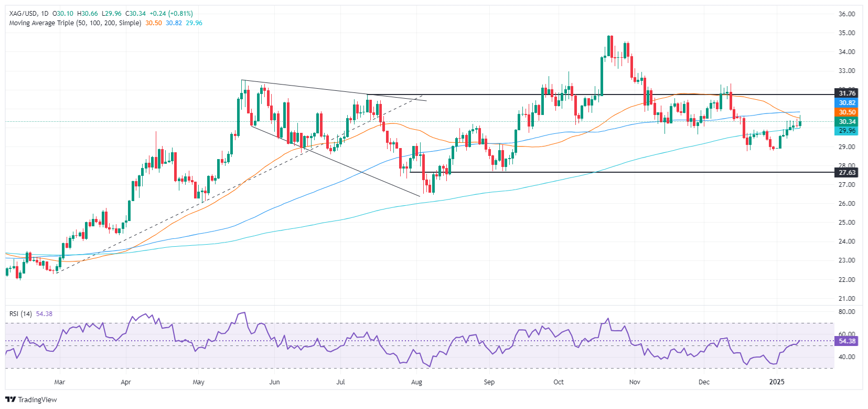Click the 35.00 level on price scale

point(846,33)
